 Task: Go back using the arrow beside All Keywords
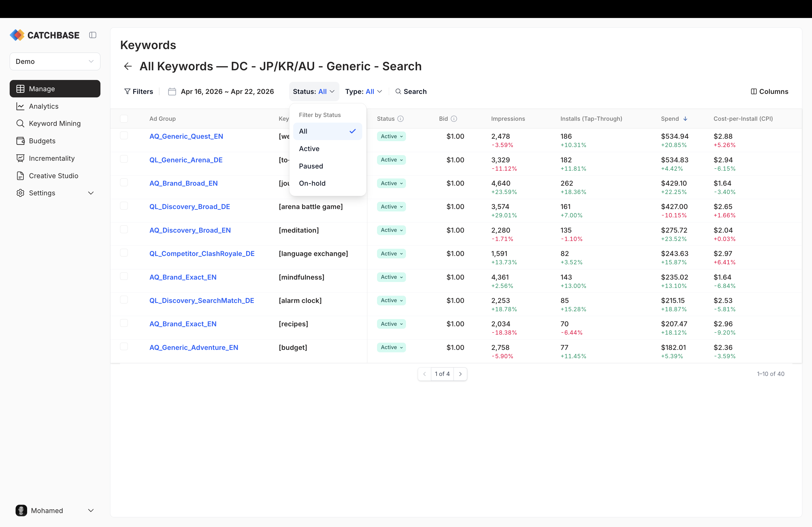click(128, 66)
